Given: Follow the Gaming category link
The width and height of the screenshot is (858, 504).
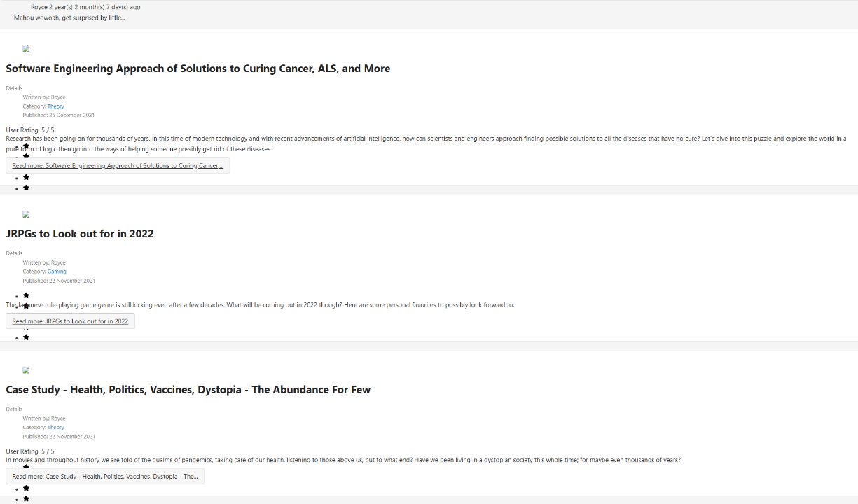Looking at the screenshot, I should coord(57,272).
